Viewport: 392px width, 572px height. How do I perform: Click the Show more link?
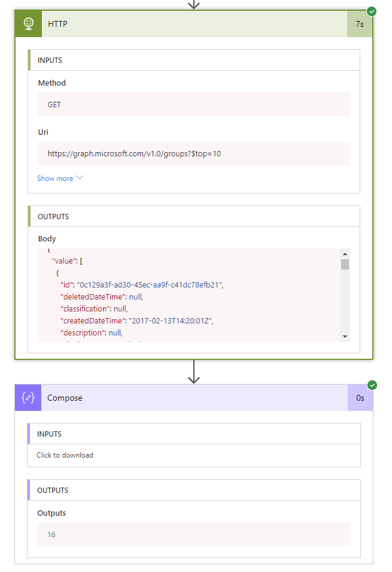pyautogui.click(x=55, y=178)
